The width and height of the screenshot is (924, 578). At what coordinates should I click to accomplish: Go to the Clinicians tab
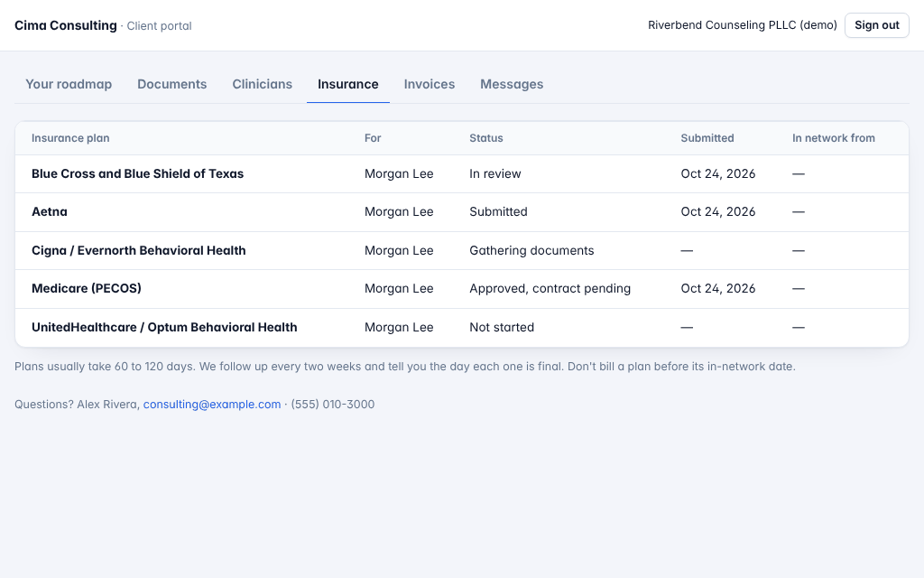pos(263,84)
